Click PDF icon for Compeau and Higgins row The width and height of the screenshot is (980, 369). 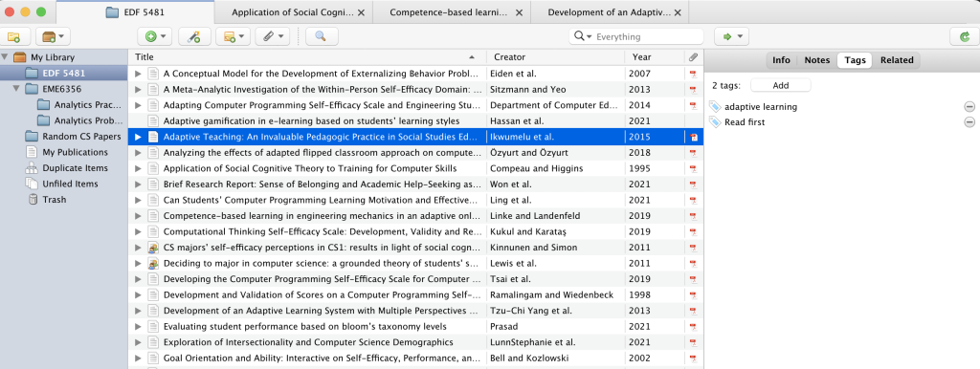tap(693, 168)
